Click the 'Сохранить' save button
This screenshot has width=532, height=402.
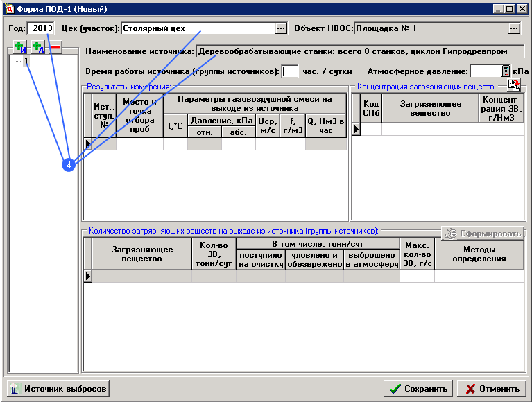(418, 389)
